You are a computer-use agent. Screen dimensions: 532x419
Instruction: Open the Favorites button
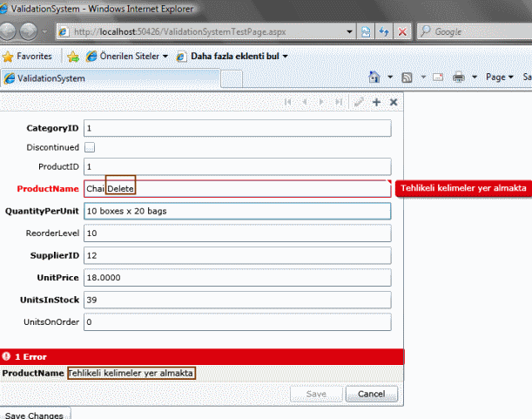coord(27,57)
